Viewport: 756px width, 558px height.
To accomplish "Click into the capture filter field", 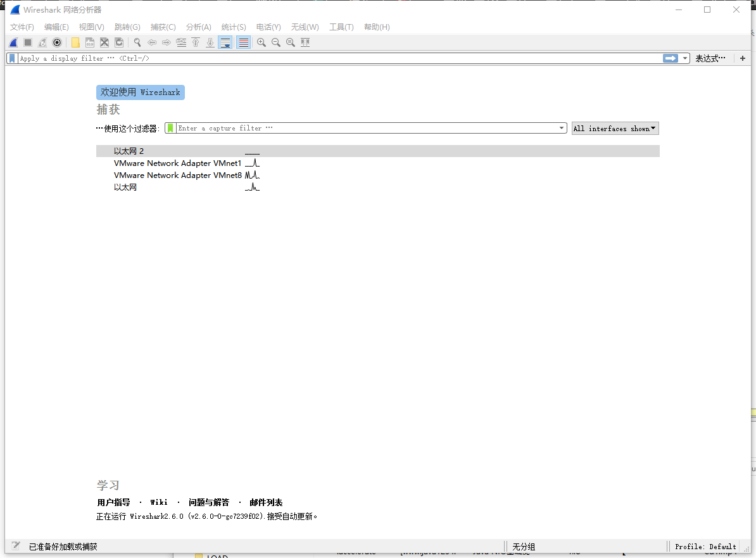I will click(x=367, y=128).
